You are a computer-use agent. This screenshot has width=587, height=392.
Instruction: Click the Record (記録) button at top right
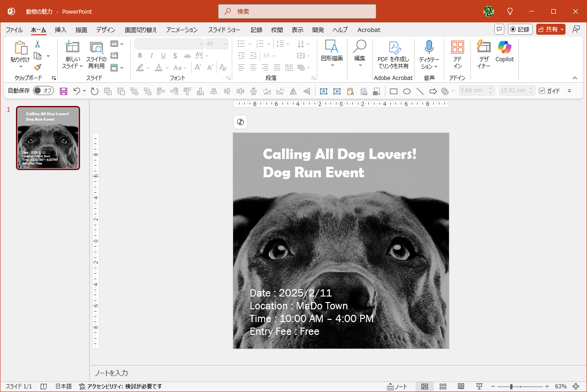pyautogui.click(x=519, y=29)
